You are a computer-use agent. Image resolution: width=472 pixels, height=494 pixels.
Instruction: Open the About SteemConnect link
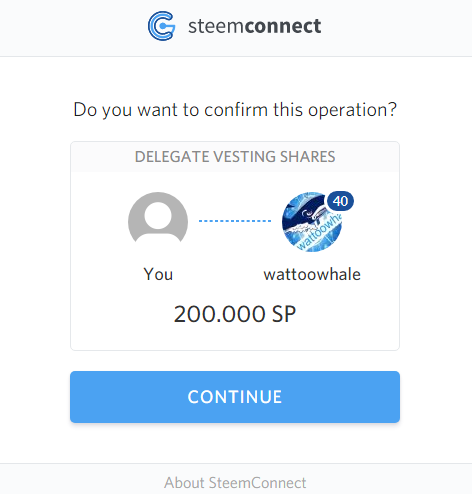(x=235, y=483)
